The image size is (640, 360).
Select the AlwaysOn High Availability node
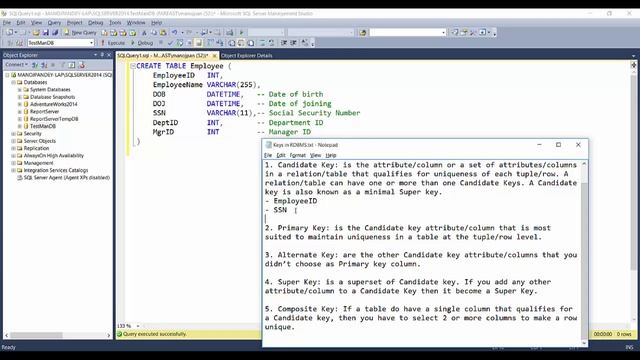pos(53,156)
